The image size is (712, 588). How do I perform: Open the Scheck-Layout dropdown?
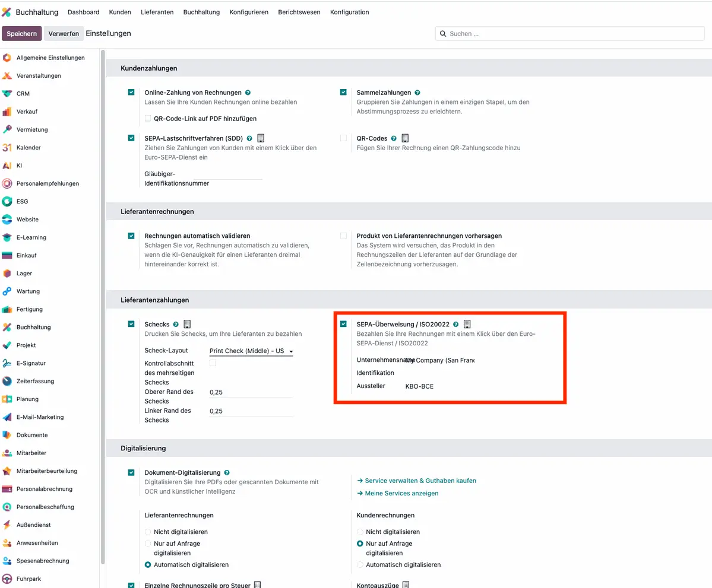[x=249, y=351]
